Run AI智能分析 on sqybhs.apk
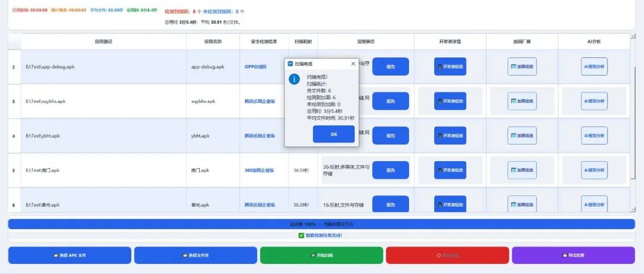Screen dimensions: 644x274 [x=595, y=101]
